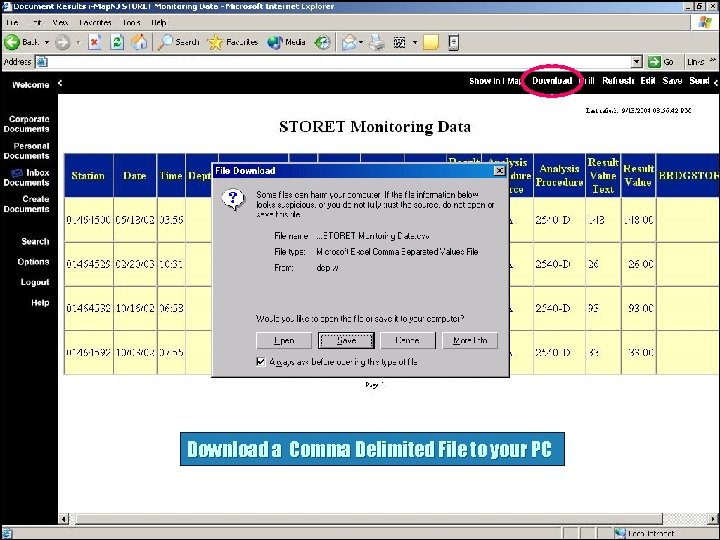The image size is (720, 540).
Task: Open the Mail button dropdown arrow
Action: [361, 42]
